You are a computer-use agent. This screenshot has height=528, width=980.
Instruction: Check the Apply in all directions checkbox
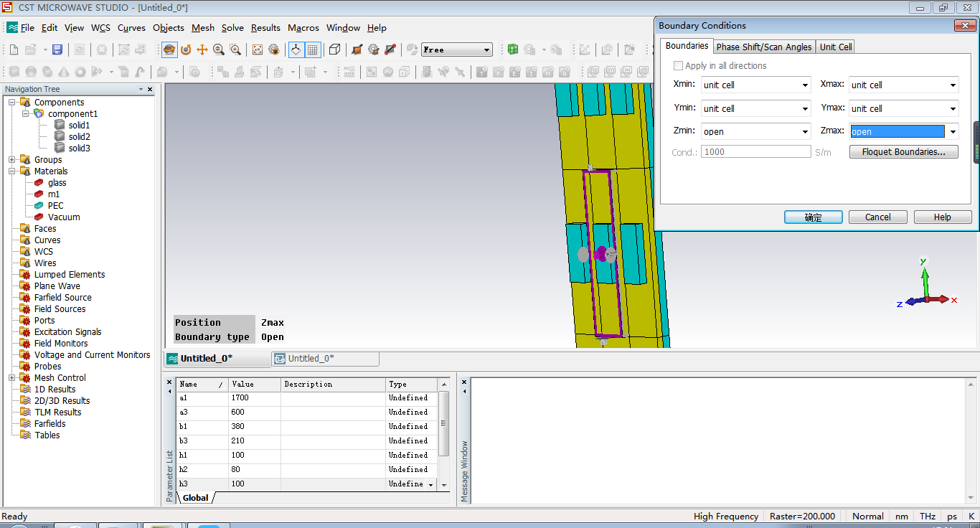(679, 66)
